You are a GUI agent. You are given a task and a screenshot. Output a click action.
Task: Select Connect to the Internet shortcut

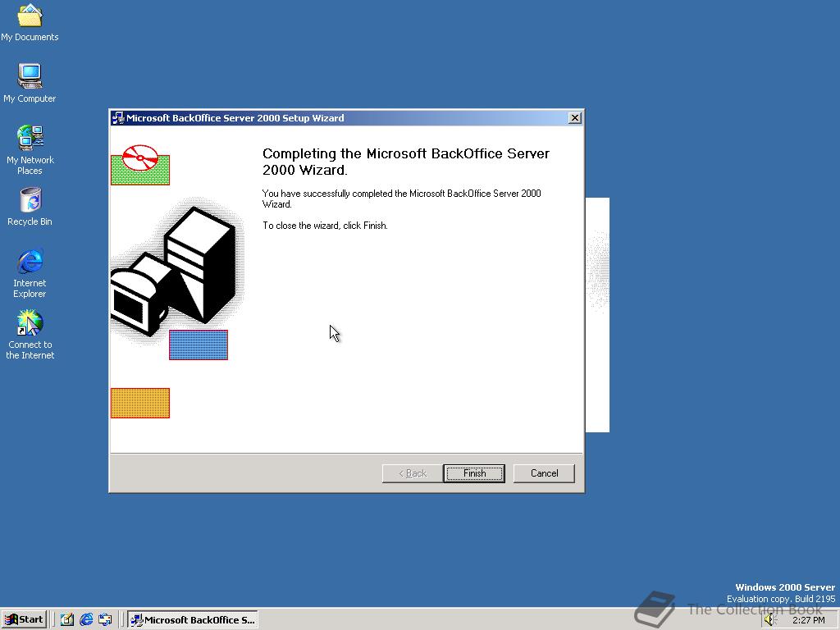(30, 335)
